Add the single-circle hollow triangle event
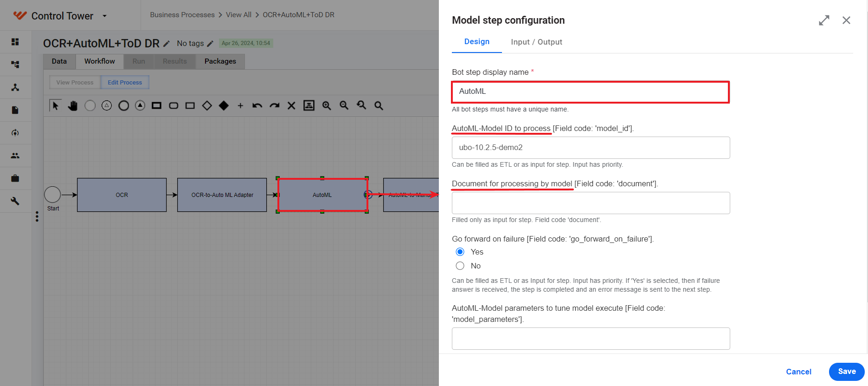Image resolution: width=868 pixels, height=386 pixels. (x=107, y=105)
